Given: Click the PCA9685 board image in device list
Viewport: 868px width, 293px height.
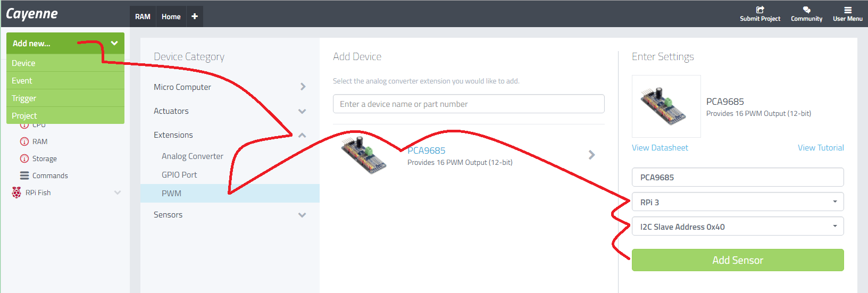Looking at the screenshot, I should [364, 155].
